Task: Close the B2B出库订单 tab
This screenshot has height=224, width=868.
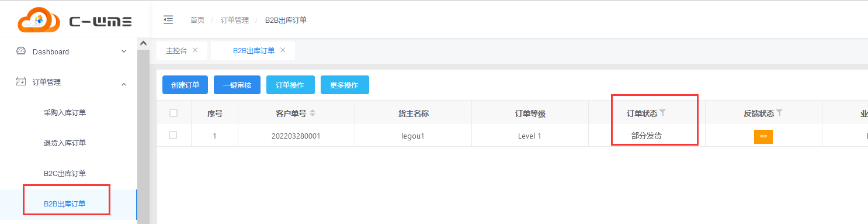Action: click(x=283, y=50)
